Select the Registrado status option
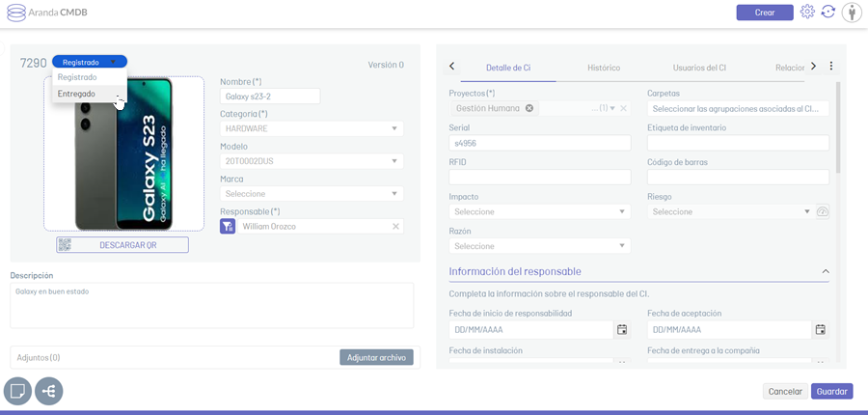 pos(90,77)
